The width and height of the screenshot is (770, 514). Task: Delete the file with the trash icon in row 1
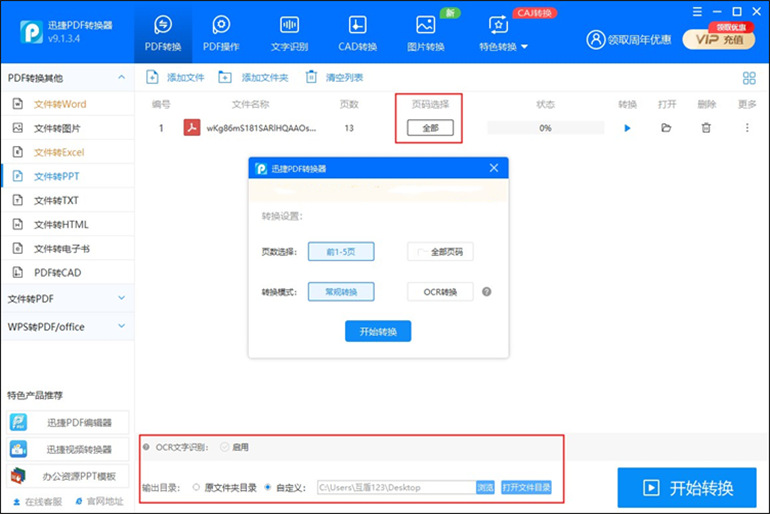point(706,128)
